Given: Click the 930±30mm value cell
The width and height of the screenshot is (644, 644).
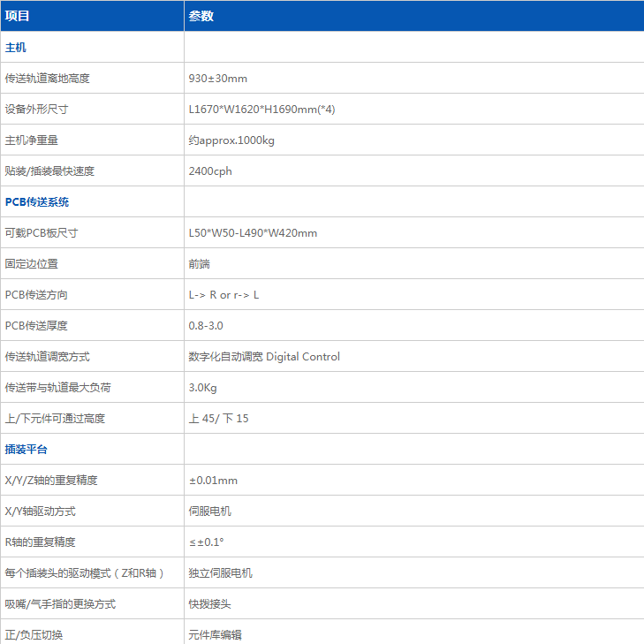Looking at the screenshot, I should (217, 79).
